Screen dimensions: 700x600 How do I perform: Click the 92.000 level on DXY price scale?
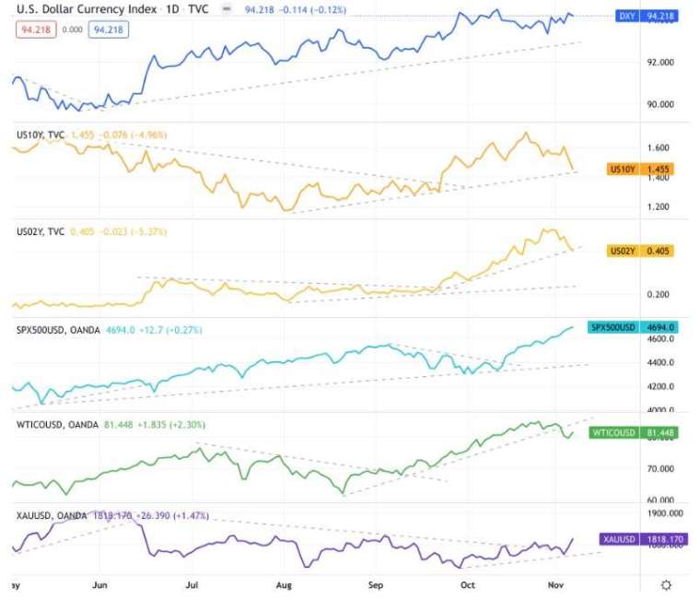tap(660, 62)
